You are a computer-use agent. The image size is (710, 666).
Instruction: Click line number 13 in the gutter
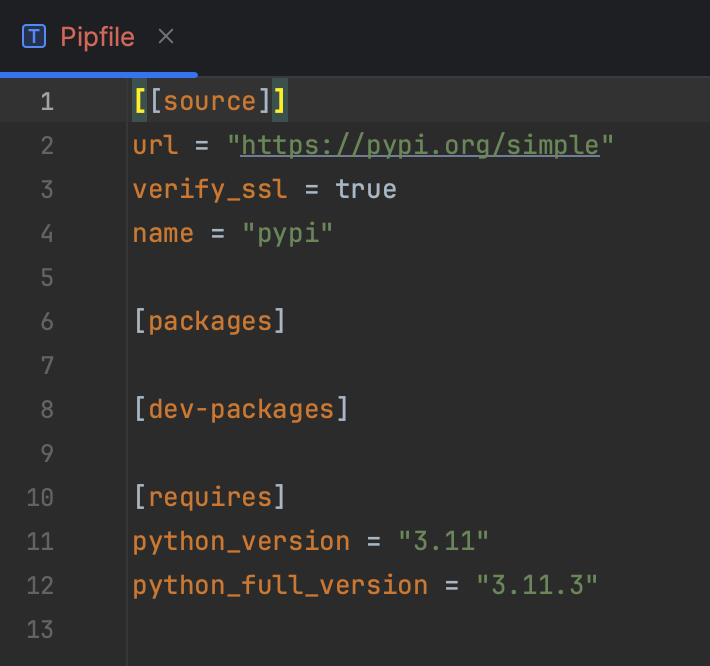pos(41,629)
